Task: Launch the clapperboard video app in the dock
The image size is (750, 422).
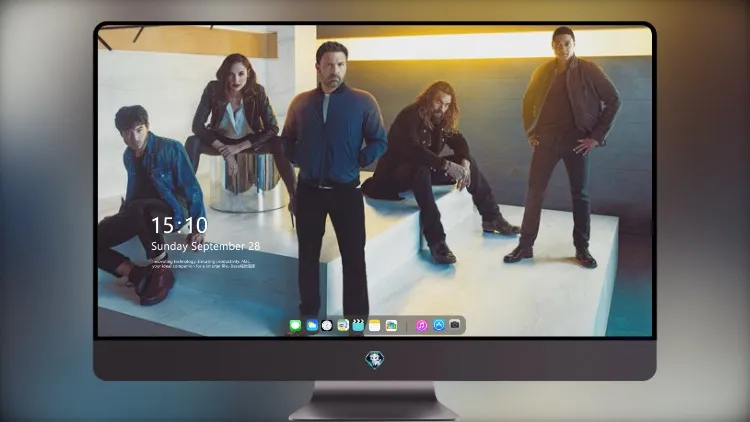Action: point(358,326)
